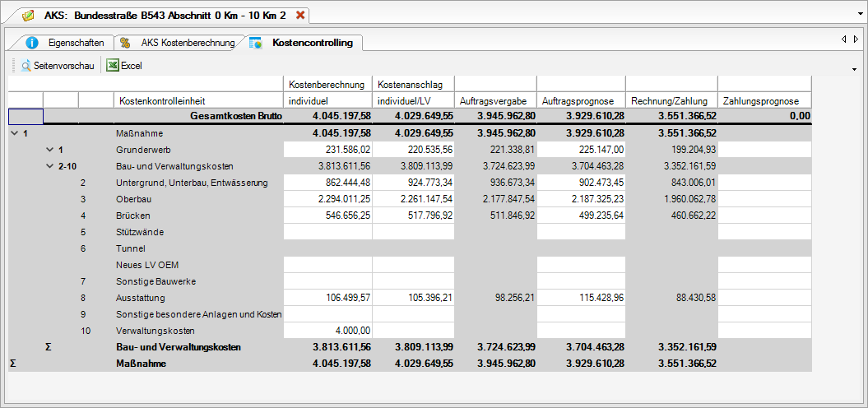Screen dimensions: 868x408
Task: Click the Seitenvorschau magnifier icon
Action: tap(26, 66)
